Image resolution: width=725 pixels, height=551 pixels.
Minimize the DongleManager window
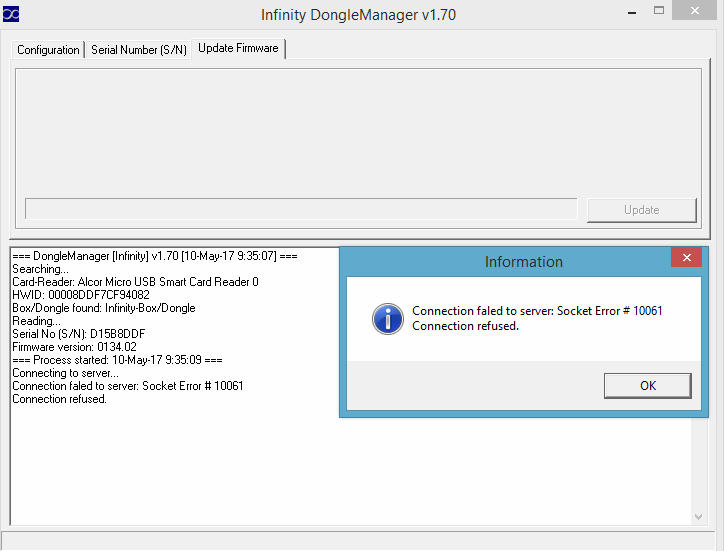click(x=632, y=12)
